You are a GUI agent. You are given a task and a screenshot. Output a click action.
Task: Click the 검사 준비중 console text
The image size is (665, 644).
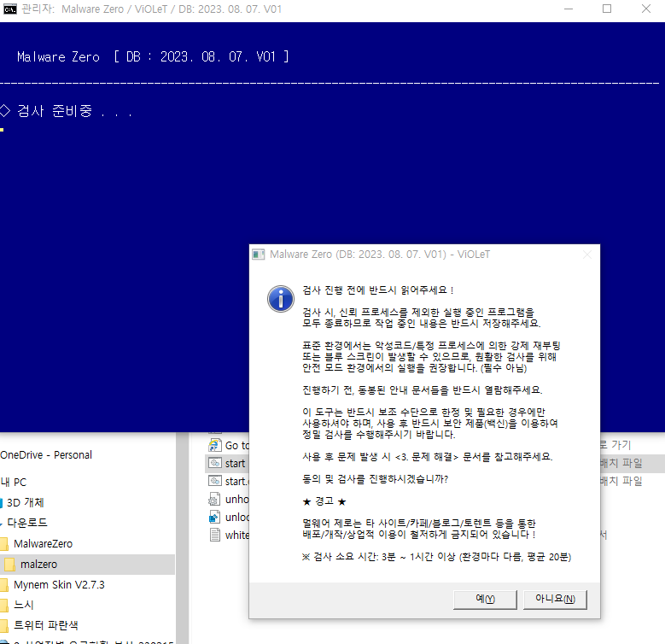(x=74, y=111)
